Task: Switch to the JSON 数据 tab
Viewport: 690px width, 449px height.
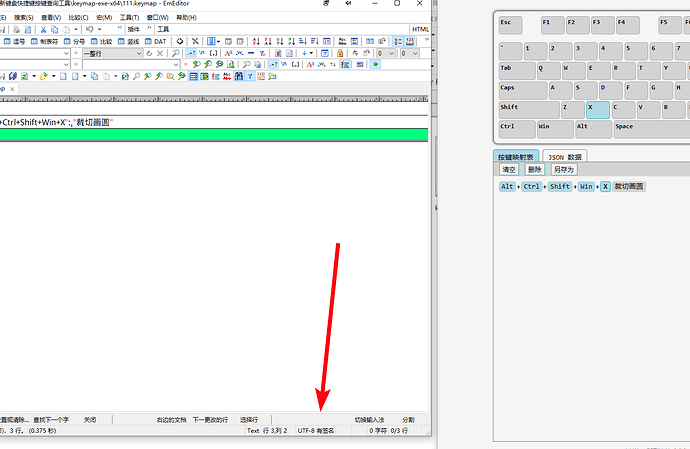Action: pyautogui.click(x=565, y=157)
